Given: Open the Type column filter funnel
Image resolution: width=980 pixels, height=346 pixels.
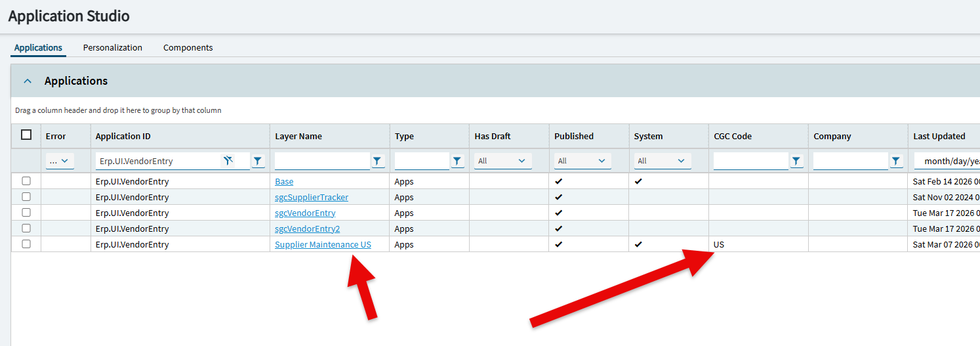Looking at the screenshot, I should tap(457, 161).
